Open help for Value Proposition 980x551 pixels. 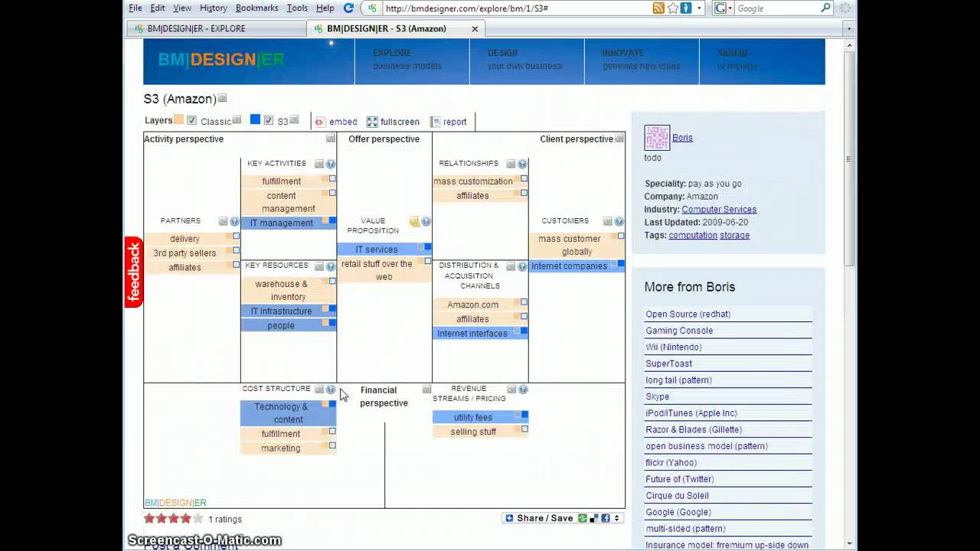point(426,222)
